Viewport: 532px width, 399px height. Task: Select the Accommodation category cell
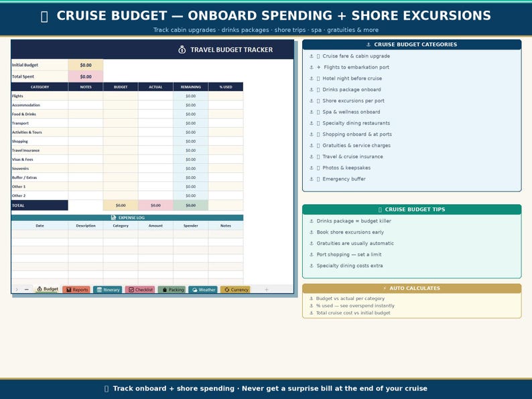pos(40,105)
